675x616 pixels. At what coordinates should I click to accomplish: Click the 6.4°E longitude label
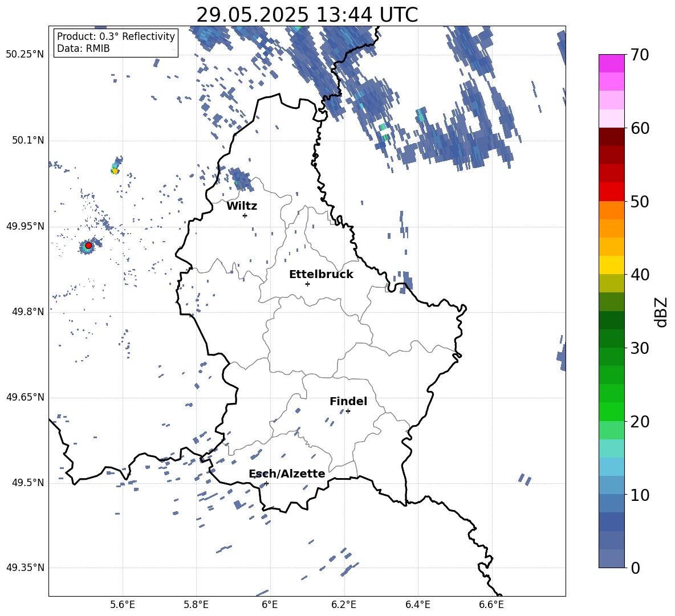point(417,605)
